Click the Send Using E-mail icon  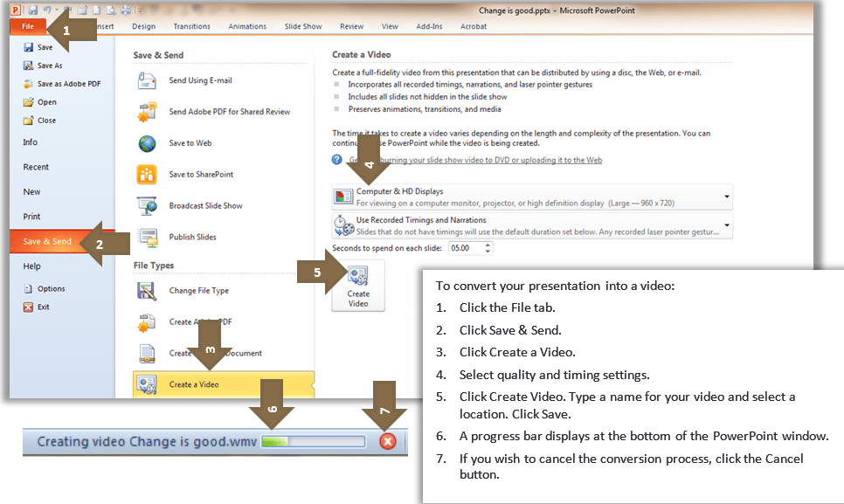point(147,80)
